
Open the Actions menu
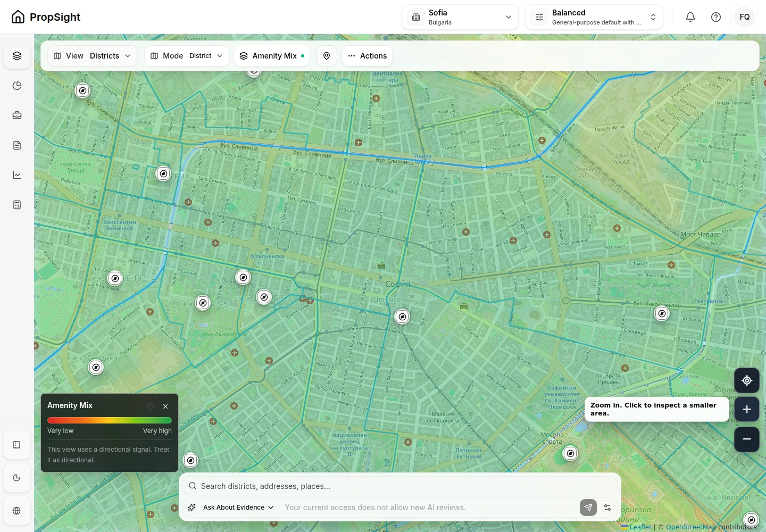click(367, 56)
